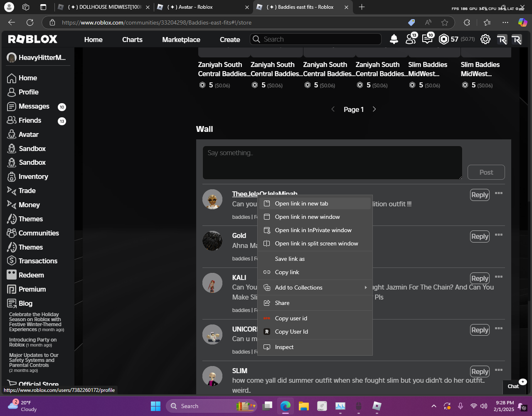Screen dimensions: 532x416
Task: Choose Share in context menu
Action: click(315, 303)
